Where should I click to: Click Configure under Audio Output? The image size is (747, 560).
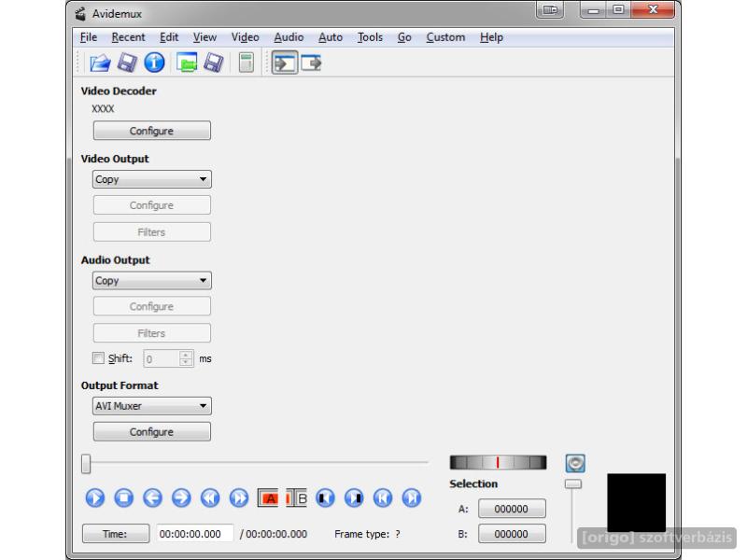coord(152,306)
